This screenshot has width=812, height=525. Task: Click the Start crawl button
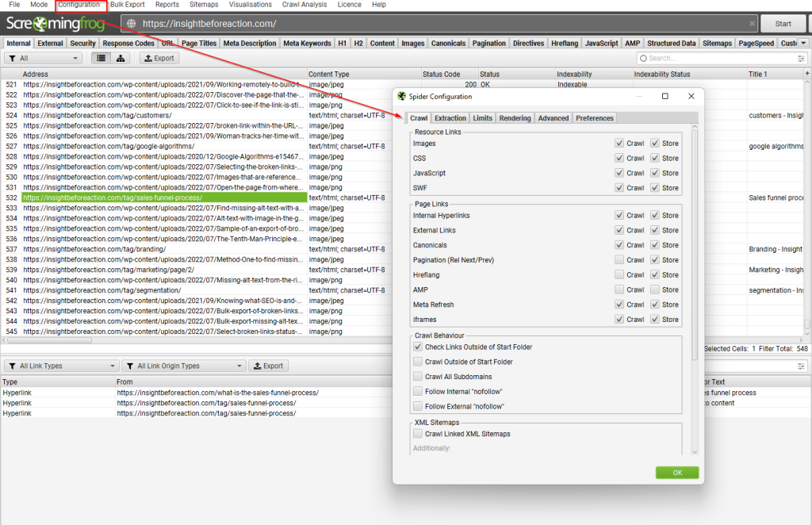pos(783,24)
